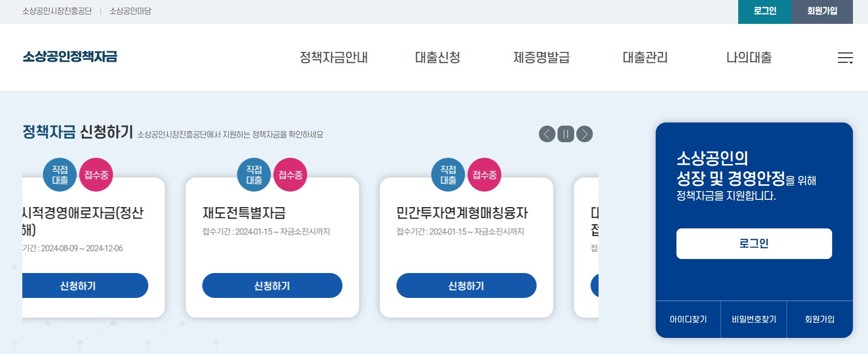Click 신청하기 for 재도전특별자금
Image resolution: width=868 pixels, height=354 pixels.
[272, 285]
